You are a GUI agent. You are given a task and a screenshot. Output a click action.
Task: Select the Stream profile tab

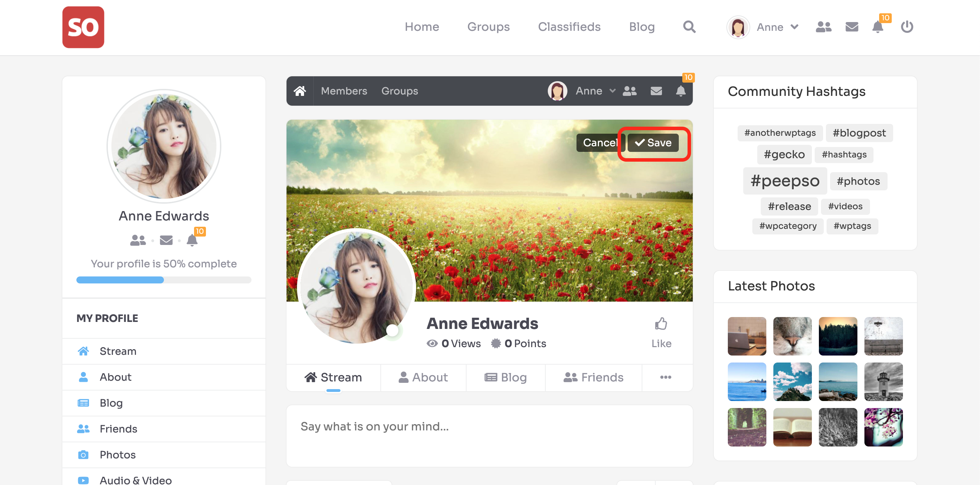(333, 378)
